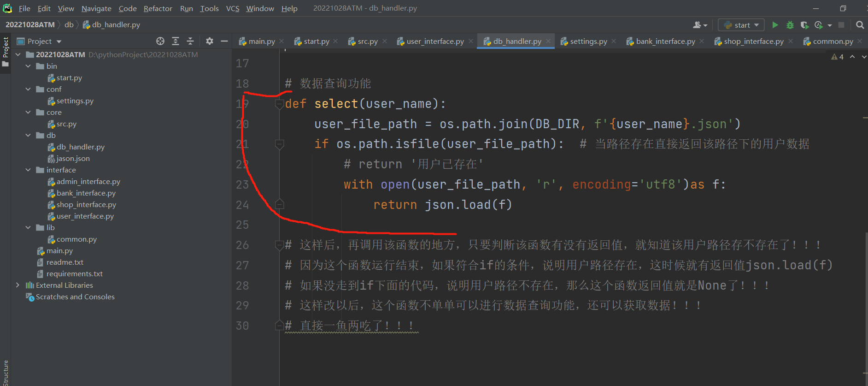Viewport: 868px width, 386px height.
Task: Close the main.py editor tab
Action: (x=282, y=41)
